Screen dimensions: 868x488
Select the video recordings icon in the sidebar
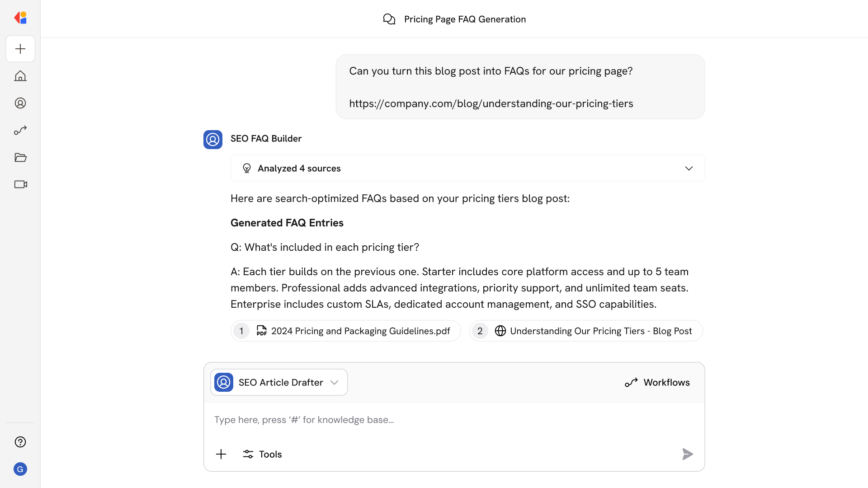[x=20, y=184]
